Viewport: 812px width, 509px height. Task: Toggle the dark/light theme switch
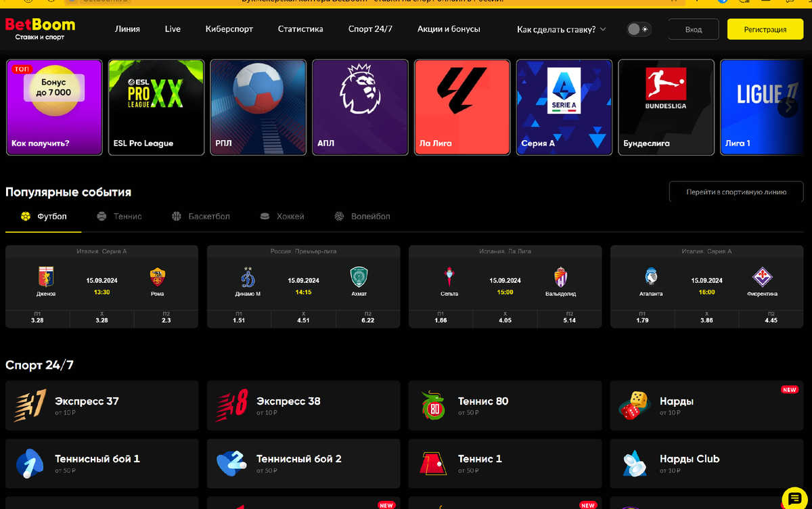[638, 29]
